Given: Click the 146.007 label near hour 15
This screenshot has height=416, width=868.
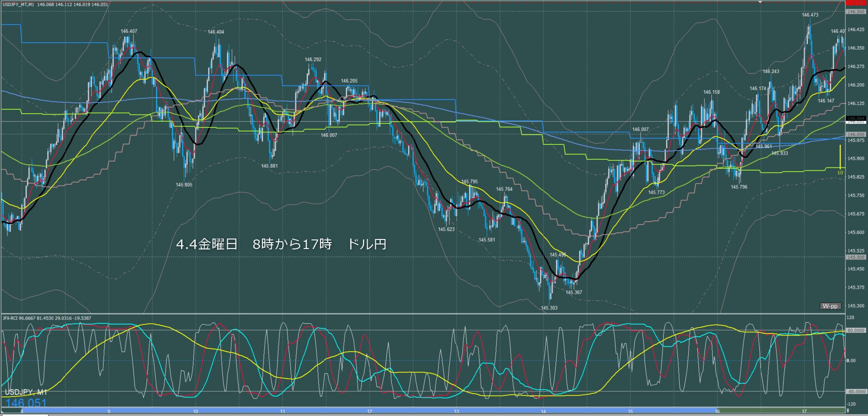Looking at the screenshot, I should [x=640, y=129].
